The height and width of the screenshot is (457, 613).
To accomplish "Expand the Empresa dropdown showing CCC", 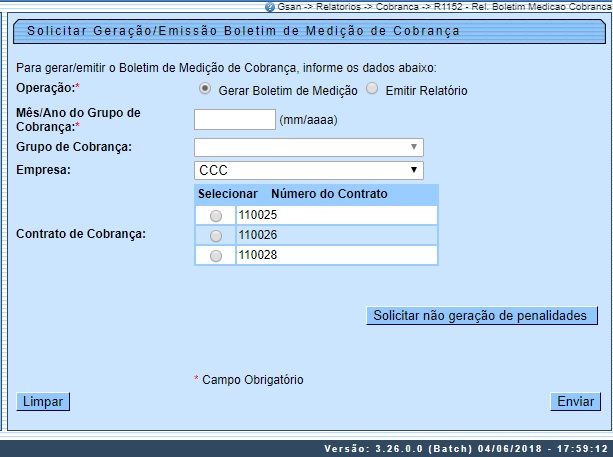I will pyautogui.click(x=309, y=170).
